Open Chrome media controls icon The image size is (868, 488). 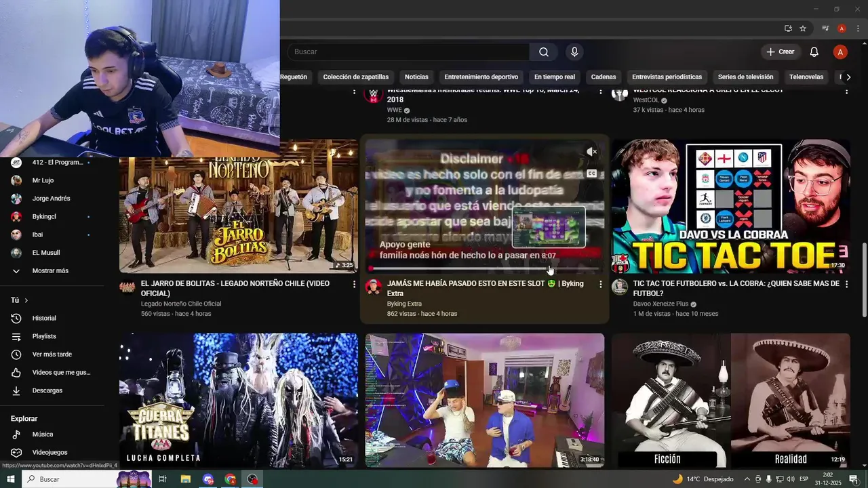tap(825, 28)
